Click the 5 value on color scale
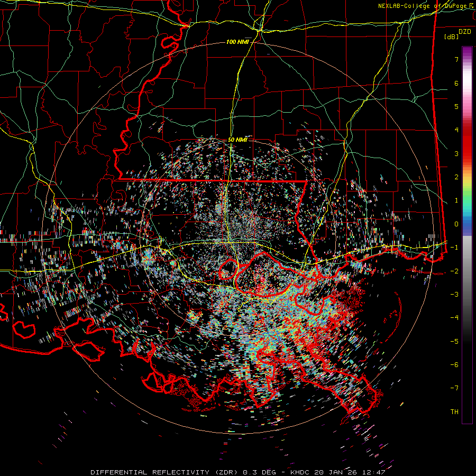Viewport: 476px width, 476px height. [456, 106]
